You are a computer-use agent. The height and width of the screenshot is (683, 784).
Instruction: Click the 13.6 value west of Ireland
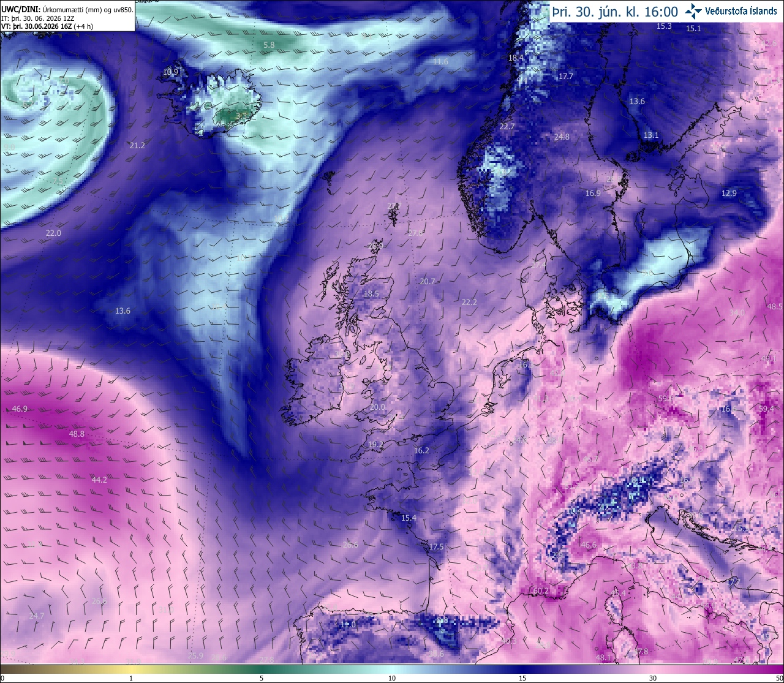pyautogui.click(x=123, y=311)
